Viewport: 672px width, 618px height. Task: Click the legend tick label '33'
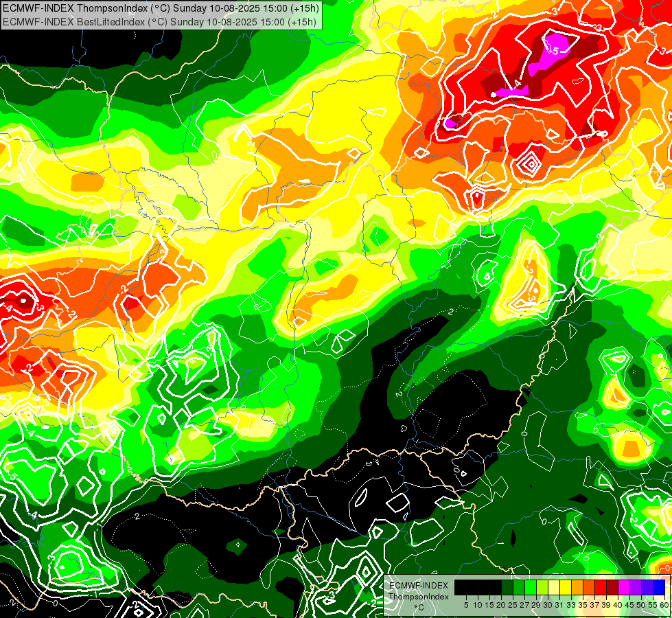[571, 605]
